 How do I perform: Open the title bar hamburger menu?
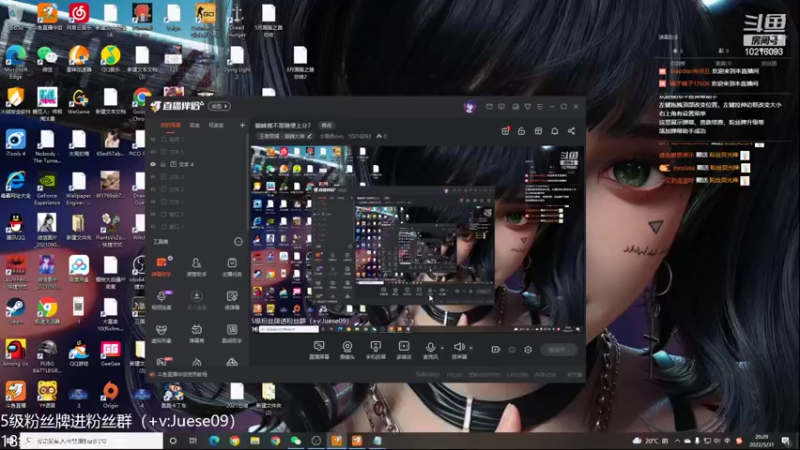539,107
